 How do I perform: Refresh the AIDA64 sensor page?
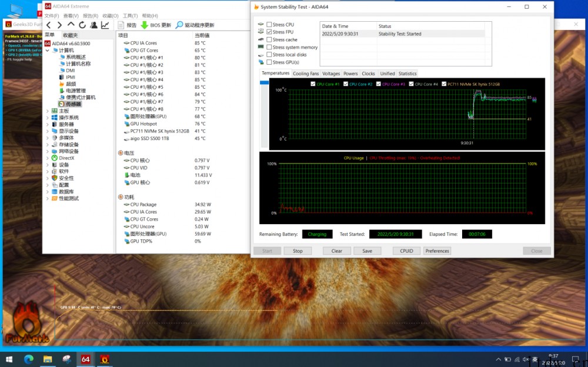tap(82, 25)
